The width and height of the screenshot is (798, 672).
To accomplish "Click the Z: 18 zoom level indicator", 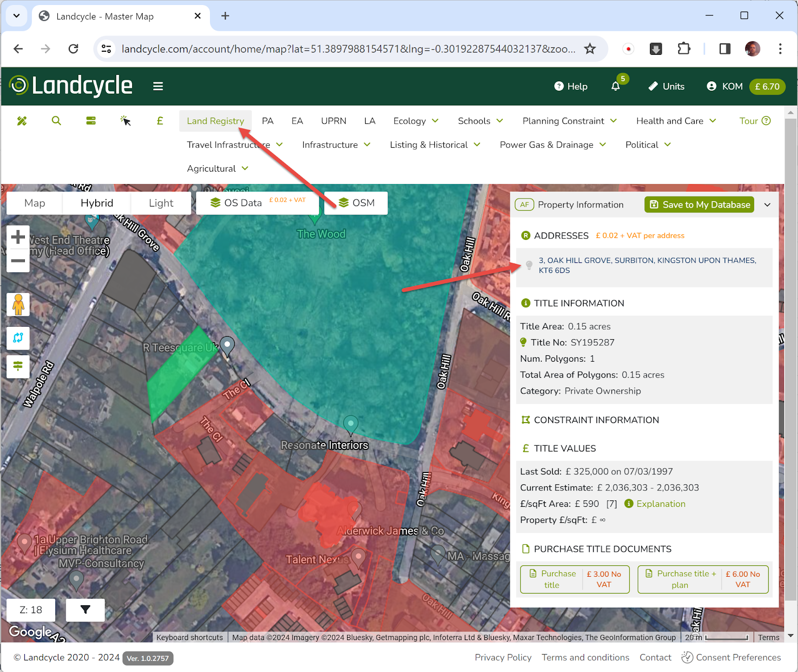I will tap(31, 610).
